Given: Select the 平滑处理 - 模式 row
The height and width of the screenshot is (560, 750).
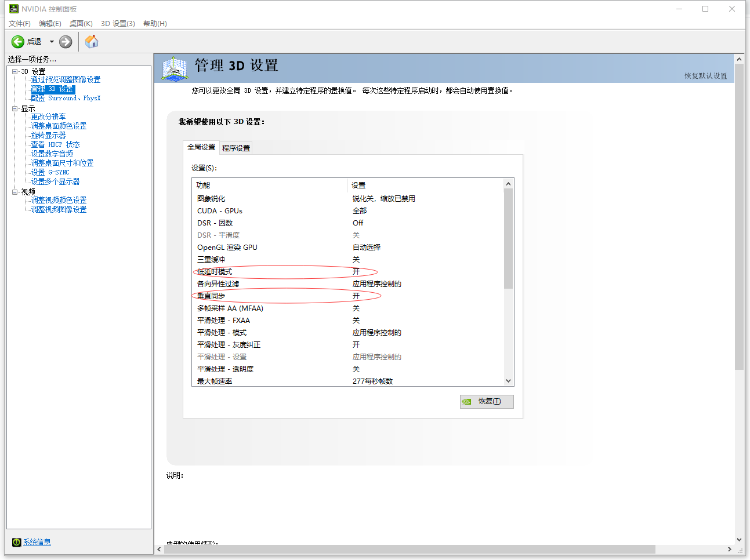Looking at the screenshot, I should click(x=347, y=333).
